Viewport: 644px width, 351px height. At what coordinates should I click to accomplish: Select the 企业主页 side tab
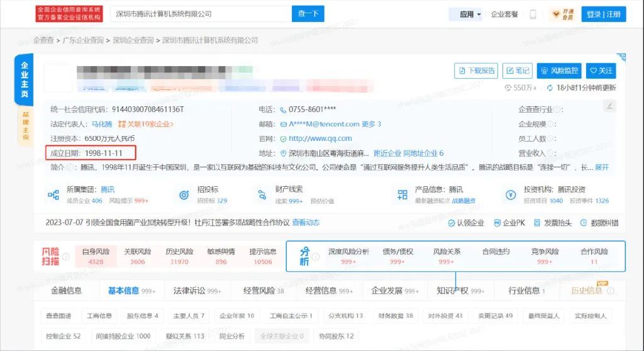[x=25, y=80]
